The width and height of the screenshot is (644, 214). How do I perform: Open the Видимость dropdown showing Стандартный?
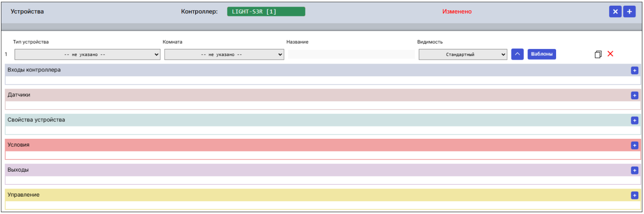463,55
